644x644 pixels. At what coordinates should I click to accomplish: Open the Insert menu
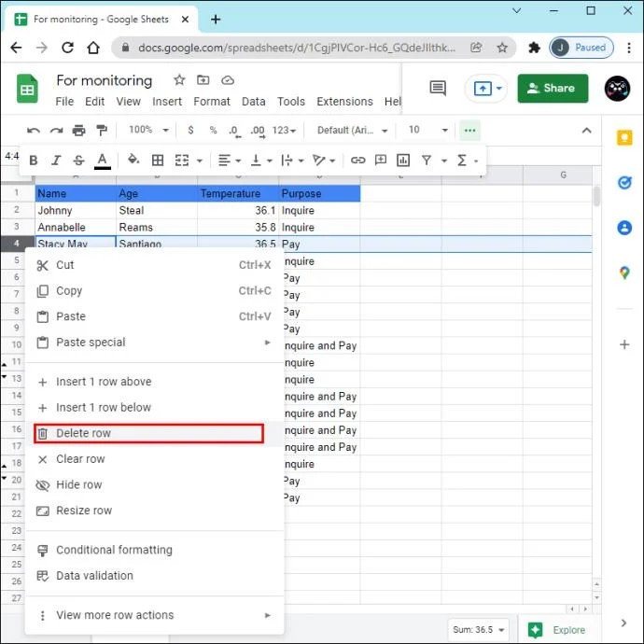pos(167,102)
